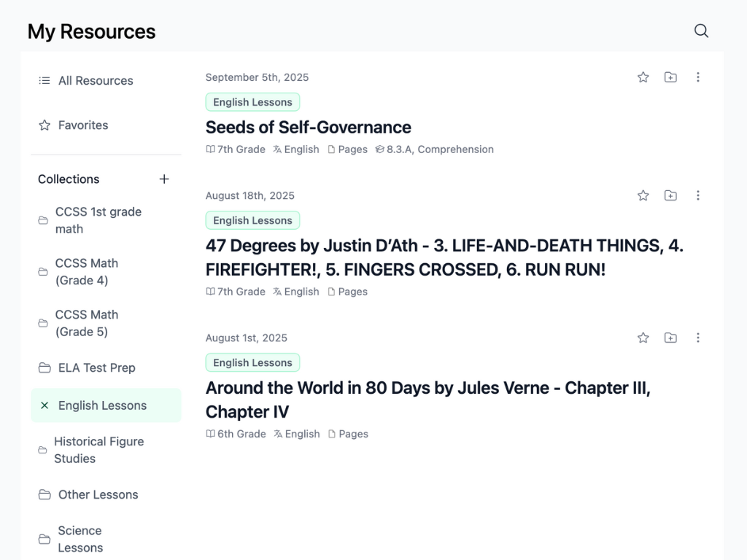
Task: Click the All Resources list icon
Action: click(44, 80)
